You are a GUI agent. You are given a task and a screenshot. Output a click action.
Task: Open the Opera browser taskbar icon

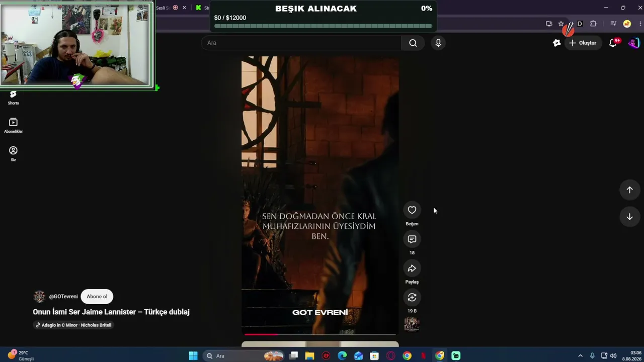pyautogui.click(x=391, y=356)
